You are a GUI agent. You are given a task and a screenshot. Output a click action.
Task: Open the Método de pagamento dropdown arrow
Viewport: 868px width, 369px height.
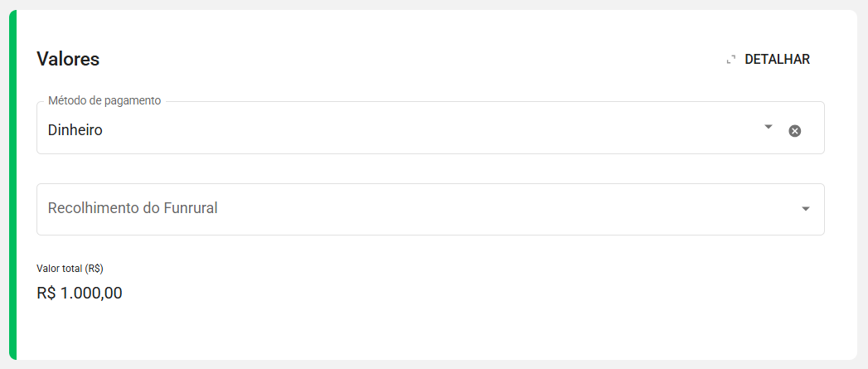tap(768, 127)
